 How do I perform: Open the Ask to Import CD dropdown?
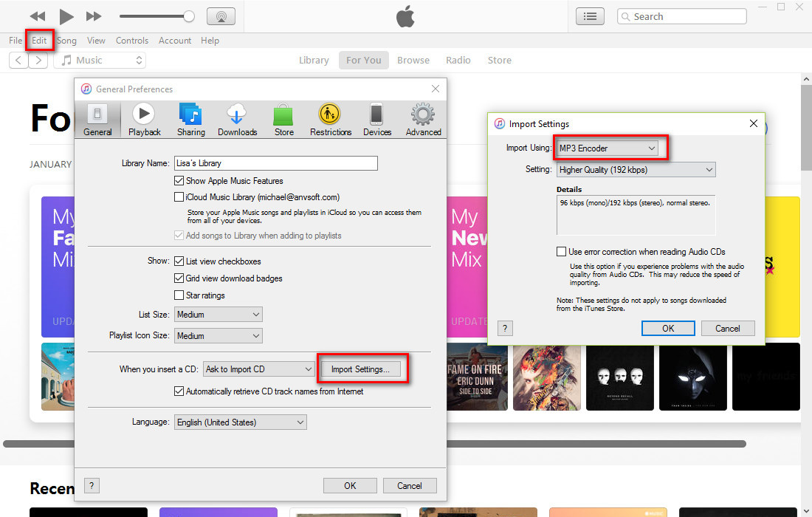259,369
